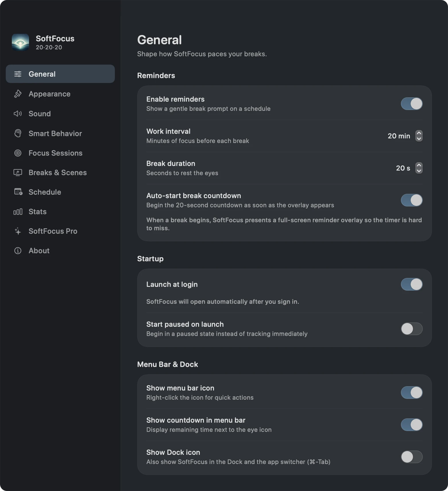Click the SoftFocus app name text
Screen dimensions: 448x491
click(55, 38)
